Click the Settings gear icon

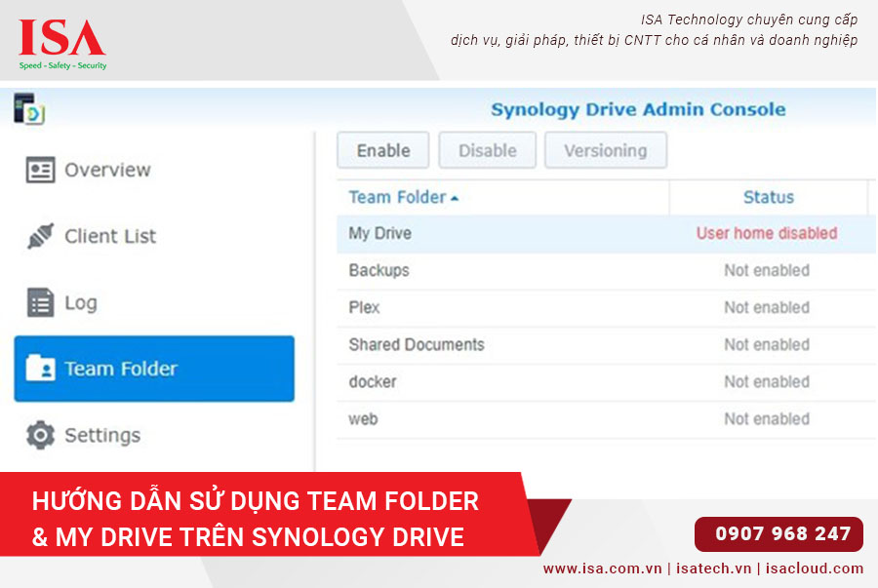pos(40,435)
